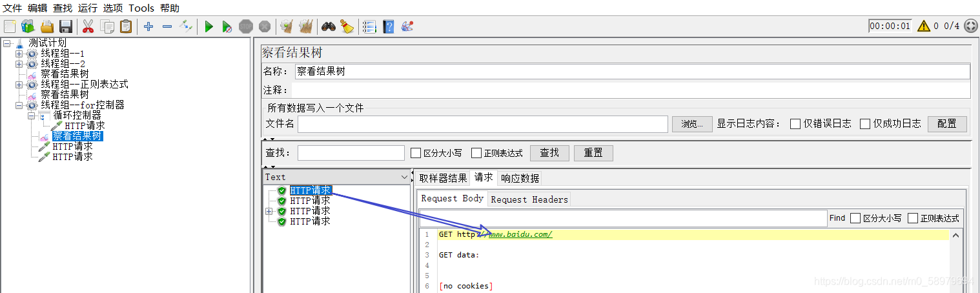Click the 名称 input field

632,72
